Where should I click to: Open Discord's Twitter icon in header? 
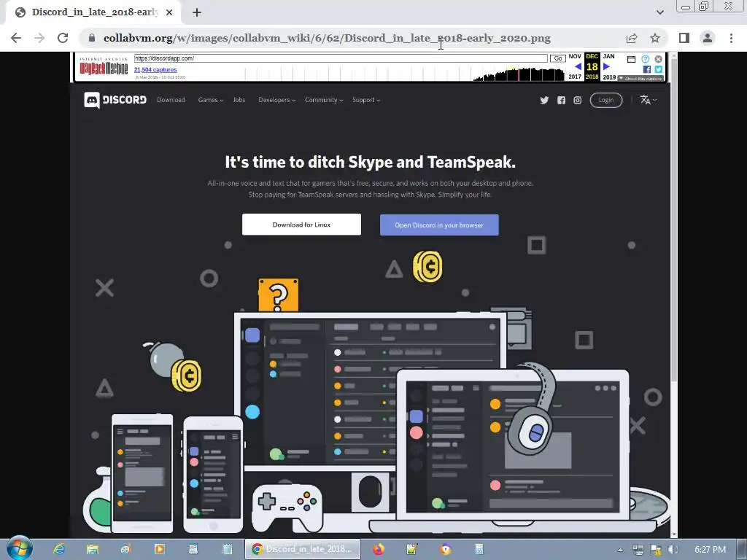click(544, 100)
